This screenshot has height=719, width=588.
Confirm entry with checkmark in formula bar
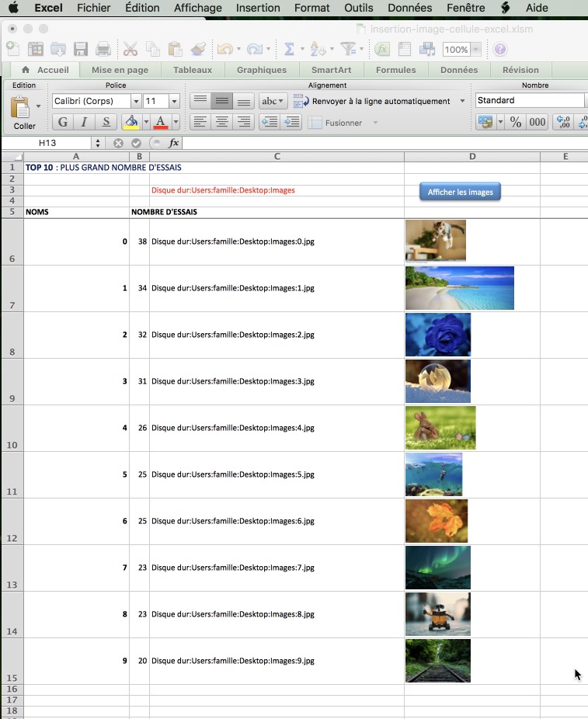pos(136,143)
